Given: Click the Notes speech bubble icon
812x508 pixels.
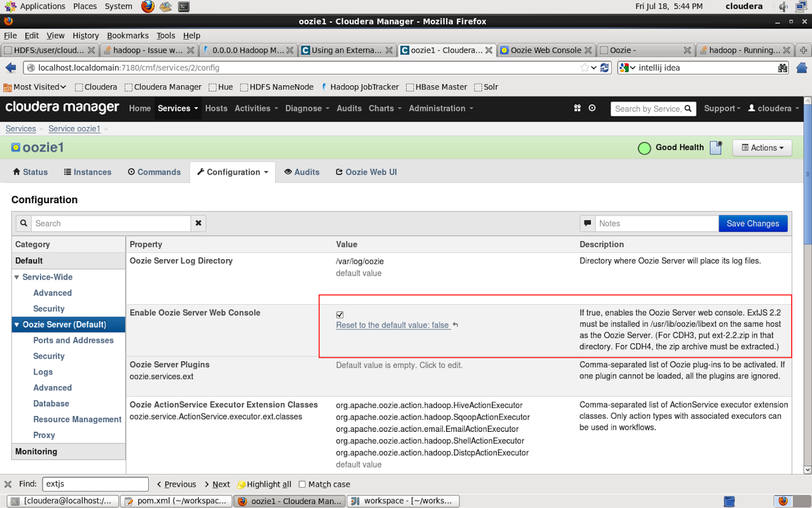Looking at the screenshot, I should 587,223.
